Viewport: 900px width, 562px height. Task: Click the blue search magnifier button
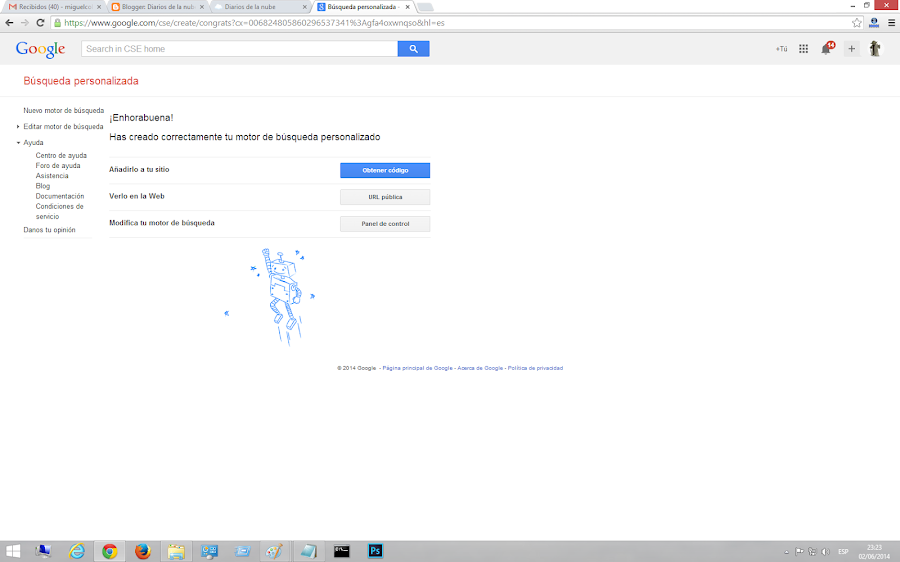413,49
